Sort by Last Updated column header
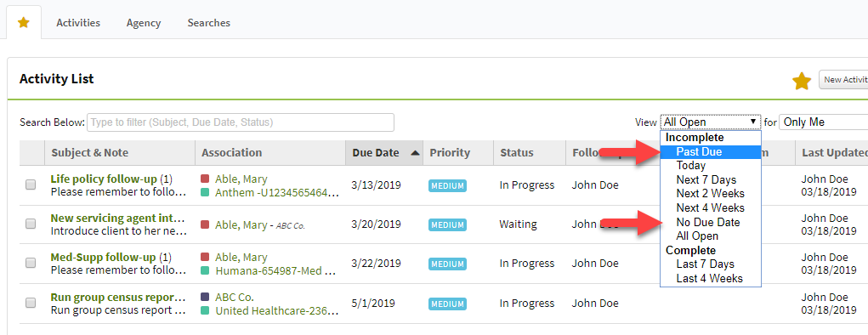The height and width of the screenshot is (335, 868). click(x=832, y=153)
